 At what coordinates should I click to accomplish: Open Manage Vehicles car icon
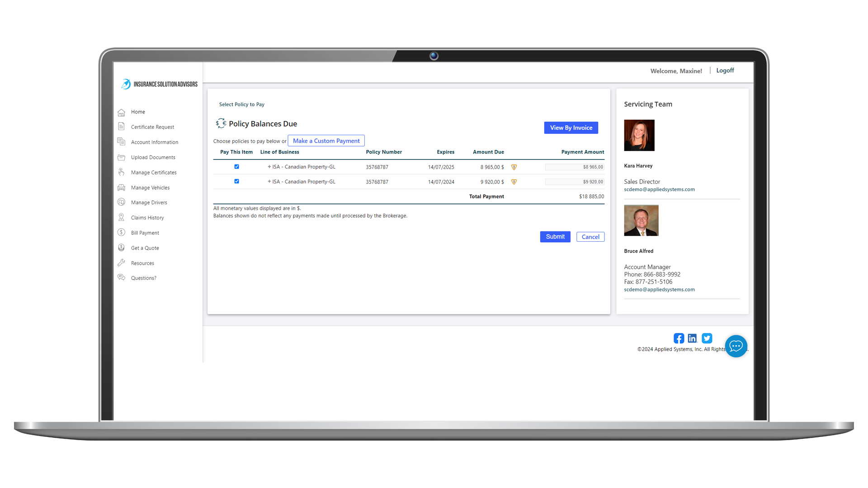pos(121,188)
